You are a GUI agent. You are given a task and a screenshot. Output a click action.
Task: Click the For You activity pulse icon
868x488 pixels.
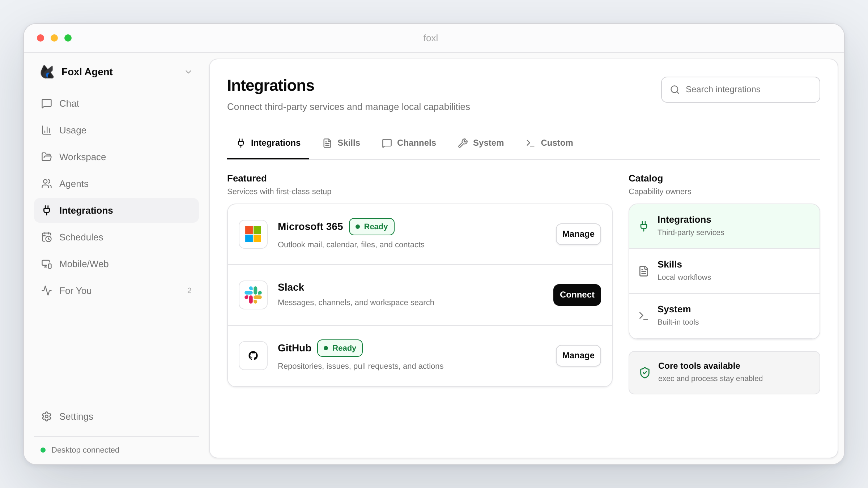tap(47, 291)
